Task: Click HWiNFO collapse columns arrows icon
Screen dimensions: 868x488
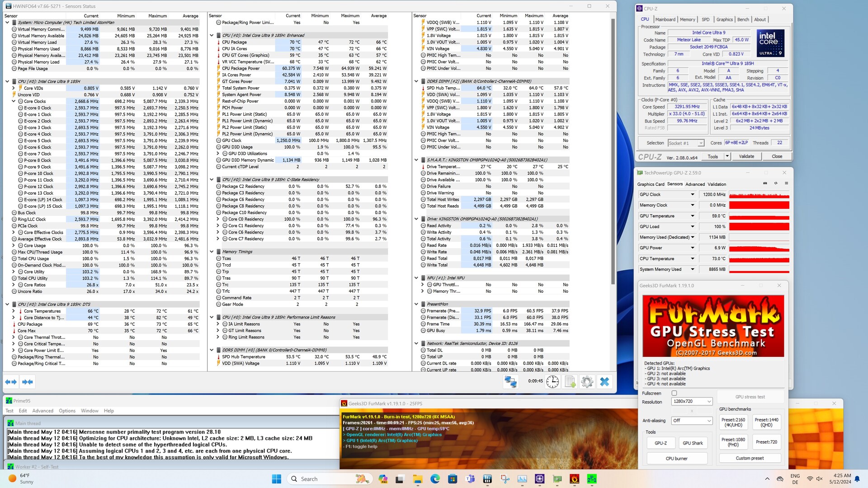Action: coord(27,382)
